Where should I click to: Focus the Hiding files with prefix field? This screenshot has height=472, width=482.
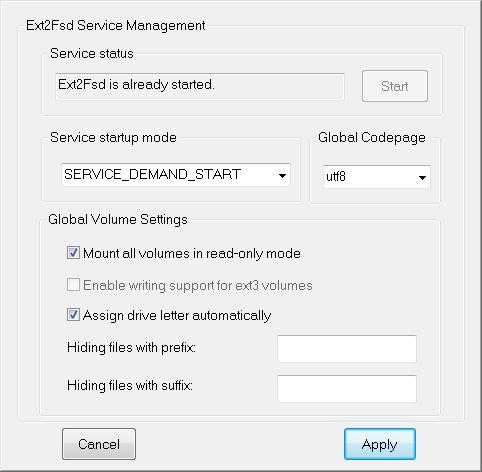(347, 349)
